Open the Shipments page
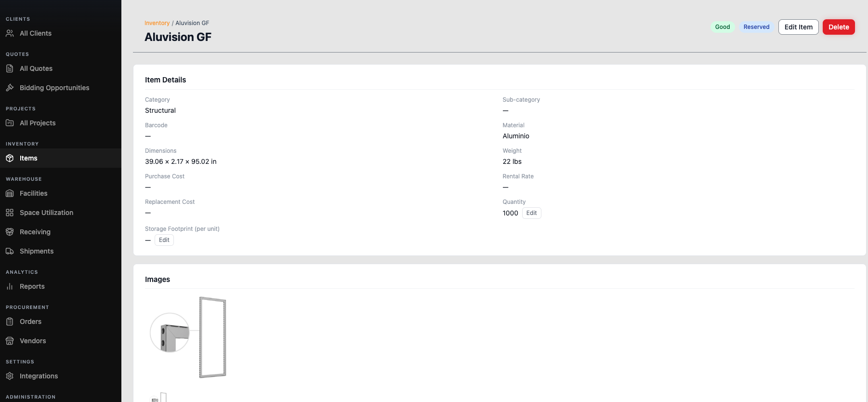 (61, 251)
